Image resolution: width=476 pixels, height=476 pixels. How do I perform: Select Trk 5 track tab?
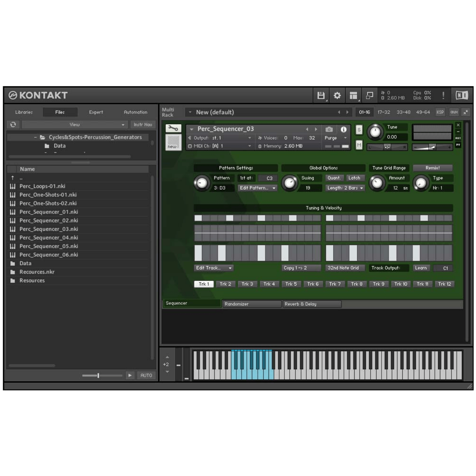(x=291, y=284)
